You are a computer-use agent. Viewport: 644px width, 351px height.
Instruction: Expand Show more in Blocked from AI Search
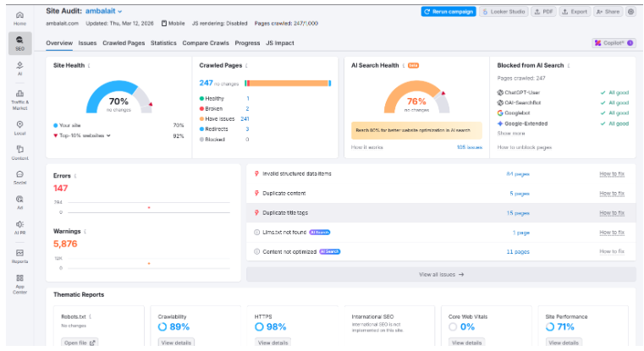(511, 134)
